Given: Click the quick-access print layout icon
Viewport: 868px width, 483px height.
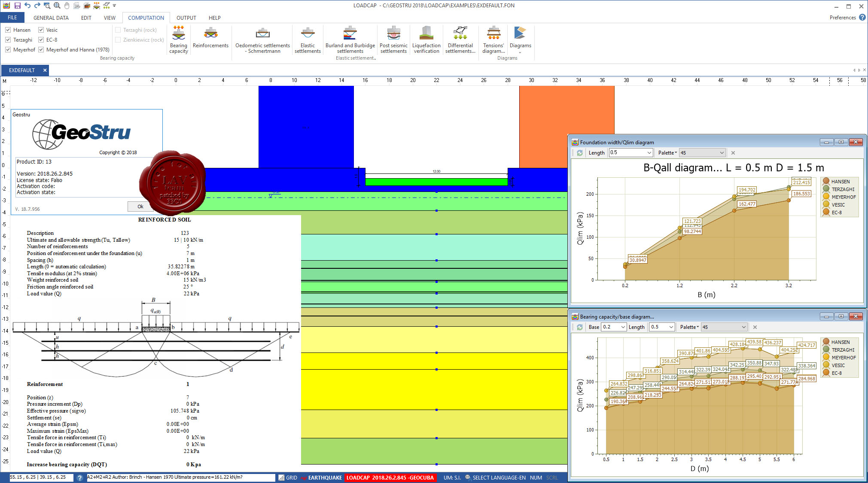Looking at the screenshot, I should [76, 6].
